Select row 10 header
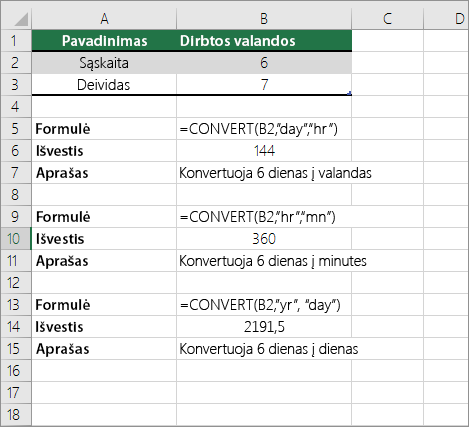Image resolution: width=469 pixels, height=427 pixels. (x=16, y=239)
